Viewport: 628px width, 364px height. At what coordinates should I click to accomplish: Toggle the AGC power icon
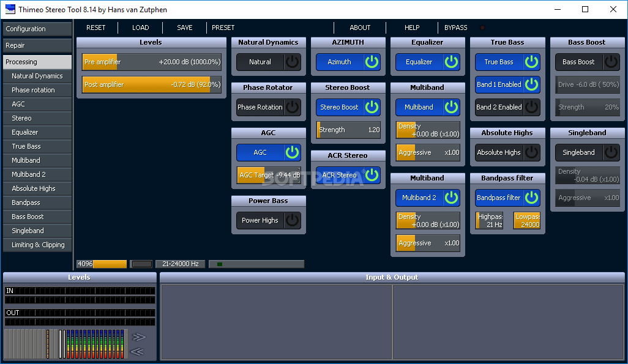(292, 152)
